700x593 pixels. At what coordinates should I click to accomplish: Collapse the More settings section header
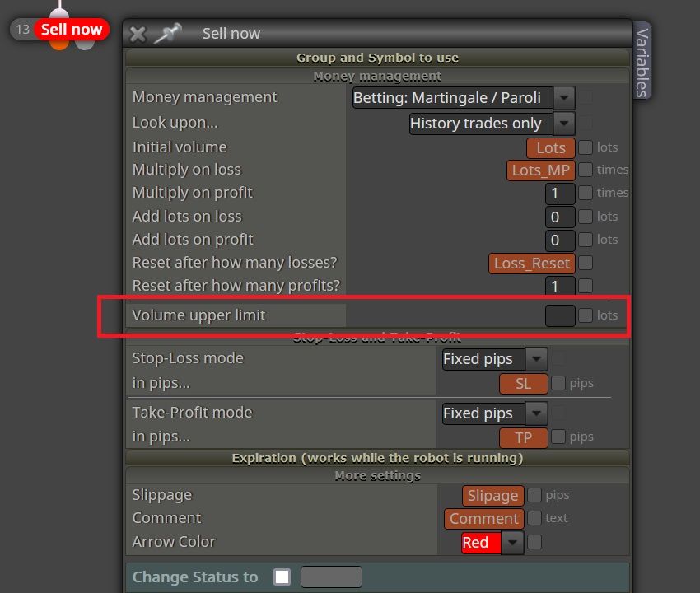pyautogui.click(x=377, y=475)
